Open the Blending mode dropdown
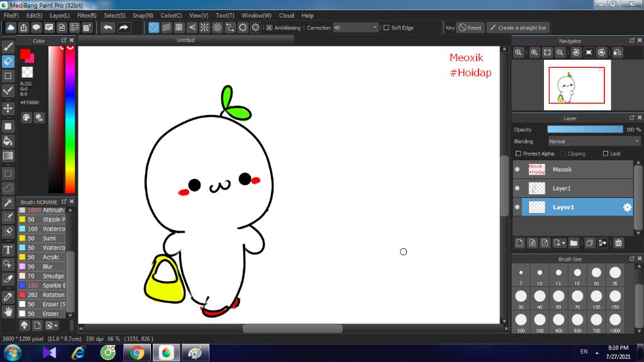The image size is (644, 362). [594, 141]
